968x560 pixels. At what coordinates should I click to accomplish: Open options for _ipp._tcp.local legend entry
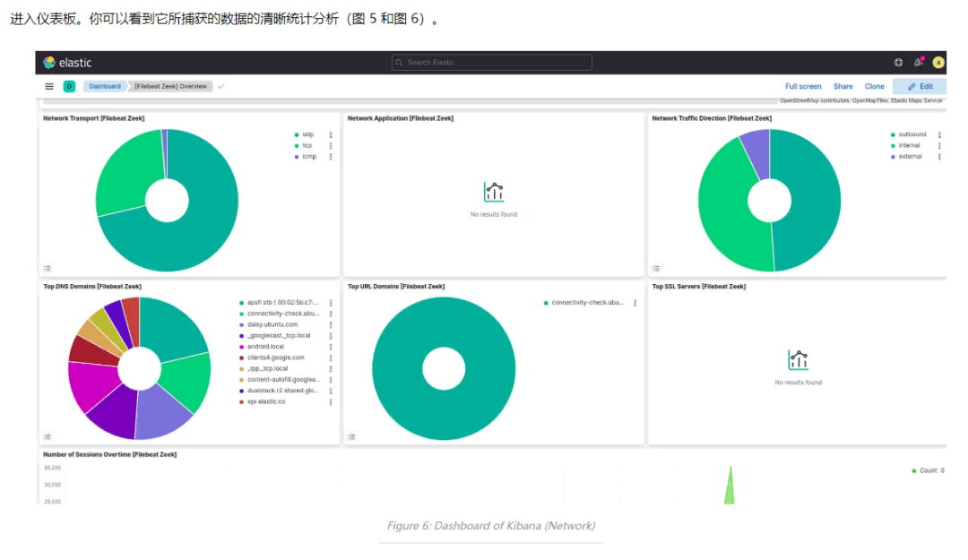point(331,368)
